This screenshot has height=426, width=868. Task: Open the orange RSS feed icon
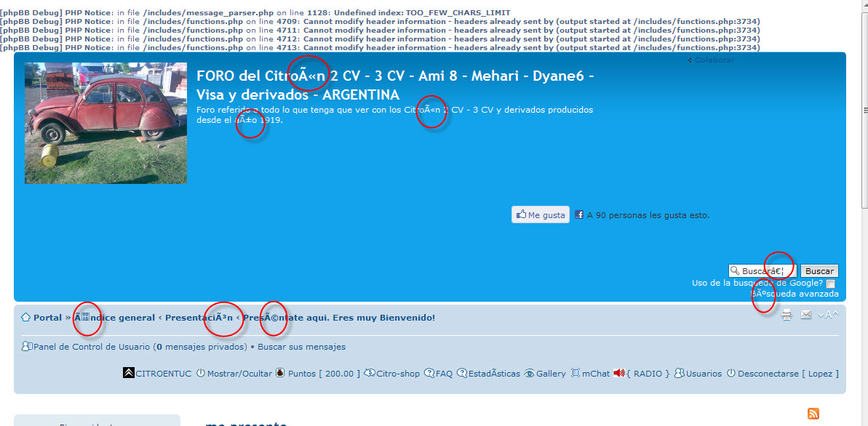(813, 414)
